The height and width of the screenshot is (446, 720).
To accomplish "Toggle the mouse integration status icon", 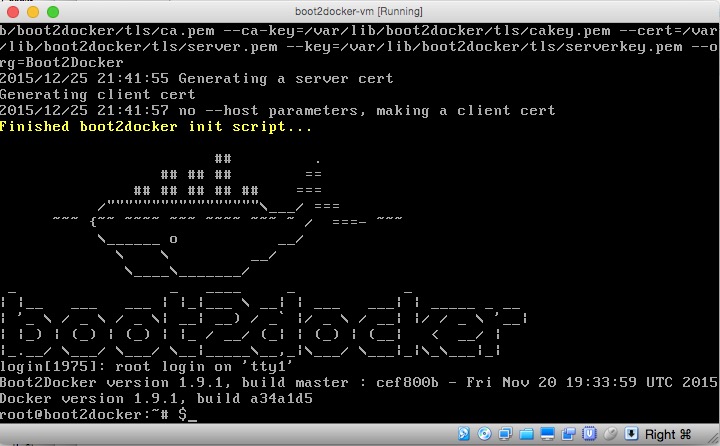I will pyautogui.click(x=610, y=434).
